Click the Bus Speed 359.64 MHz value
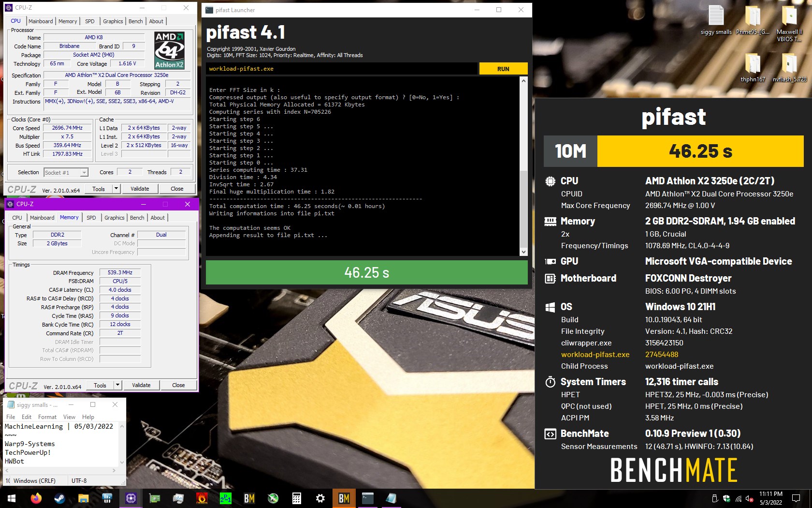Screen dimensions: 812x508 coord(67,145)
